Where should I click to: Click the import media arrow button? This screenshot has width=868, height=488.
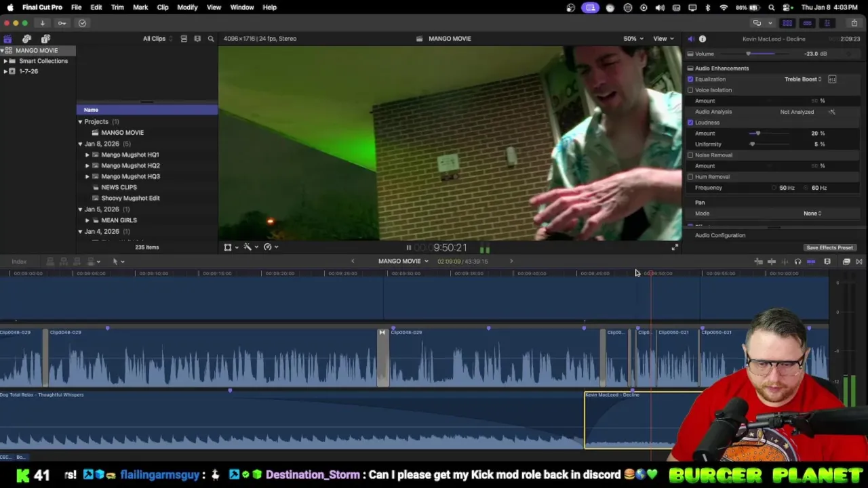[x=42, y=23]
